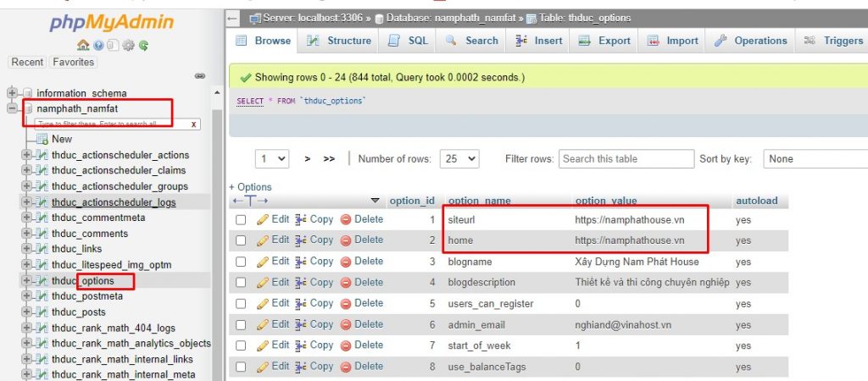Open the Structure tab

(x=338, y=41)
